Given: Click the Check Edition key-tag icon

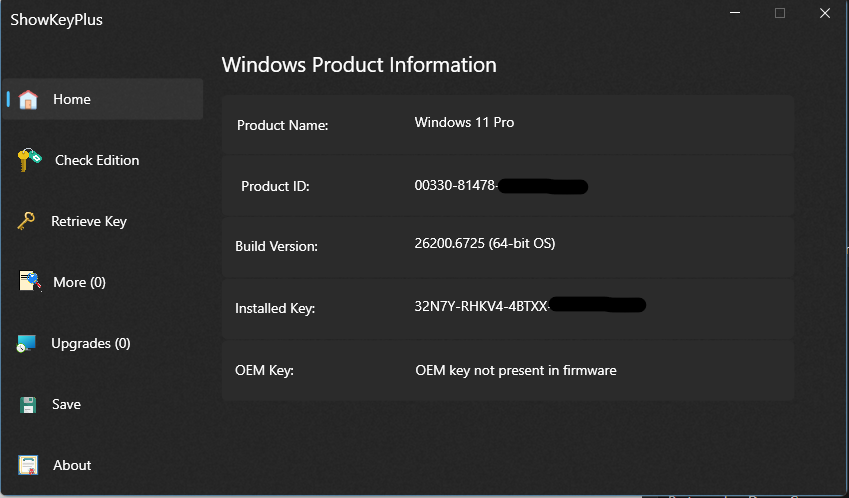Looking at the screenshot, I should point(29,160).
